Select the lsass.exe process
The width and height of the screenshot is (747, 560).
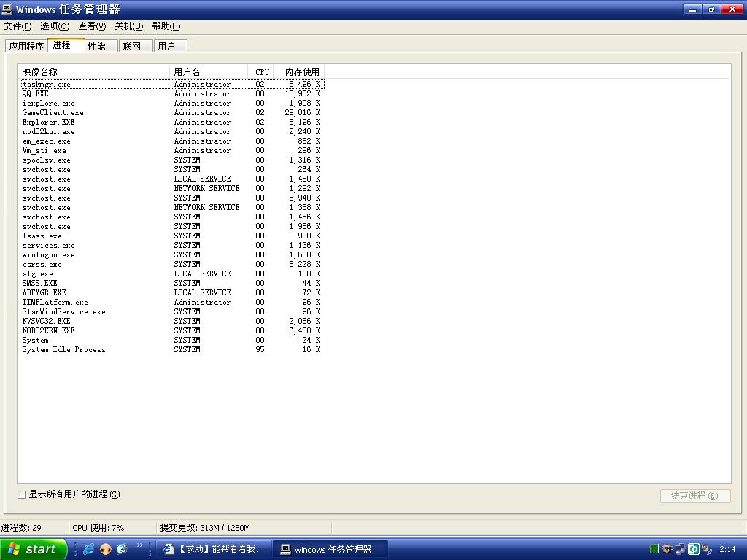click(x=172, y=236)
